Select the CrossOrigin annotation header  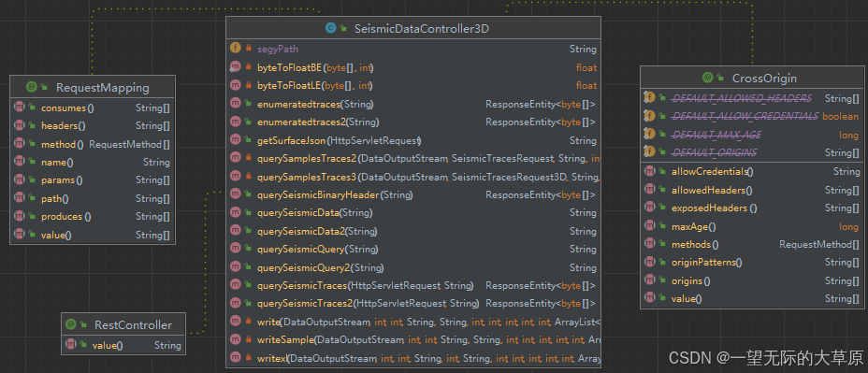pyautogui.click(x=751, y=78)
